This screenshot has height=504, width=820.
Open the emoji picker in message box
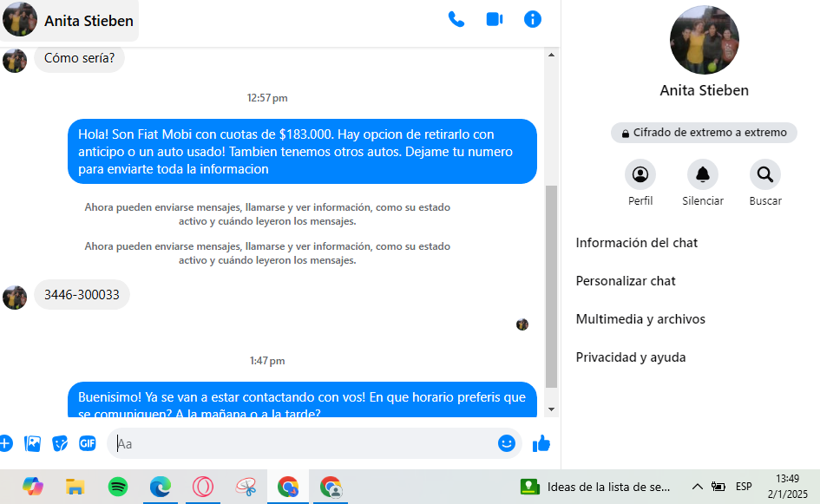[x=507, y=443]
